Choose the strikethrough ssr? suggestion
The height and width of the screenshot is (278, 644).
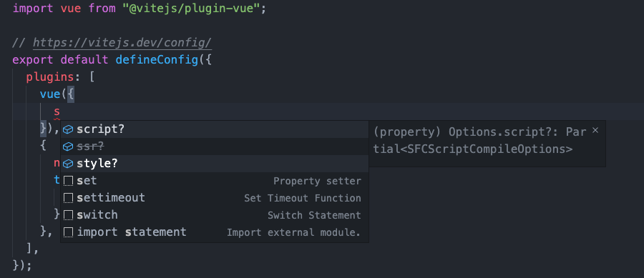coord(90,147)
